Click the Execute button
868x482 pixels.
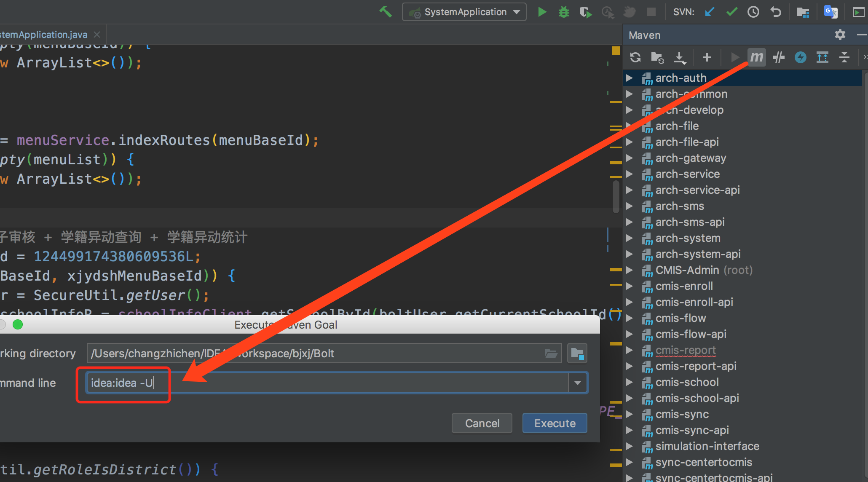point(555,423)
